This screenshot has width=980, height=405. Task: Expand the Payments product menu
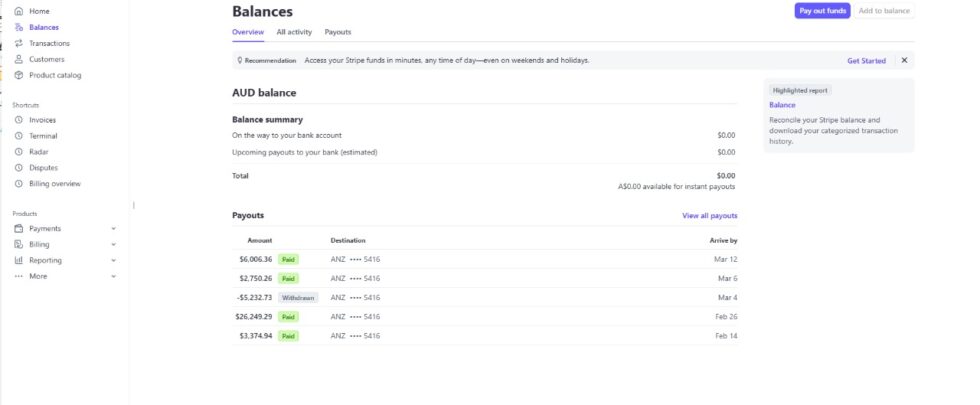point(113,229)
